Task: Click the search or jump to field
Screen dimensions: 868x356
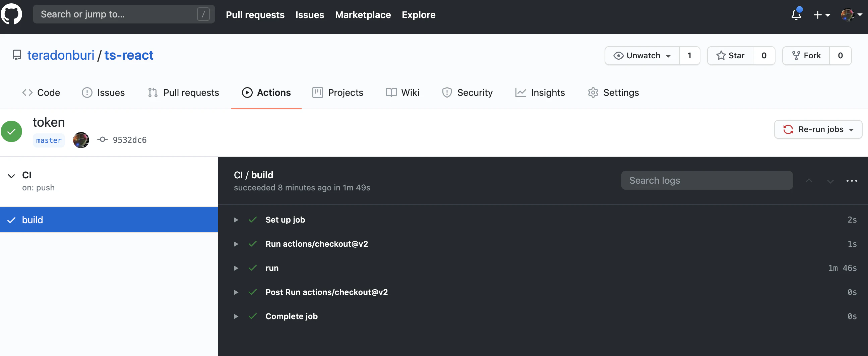Action: pos(124,14)
